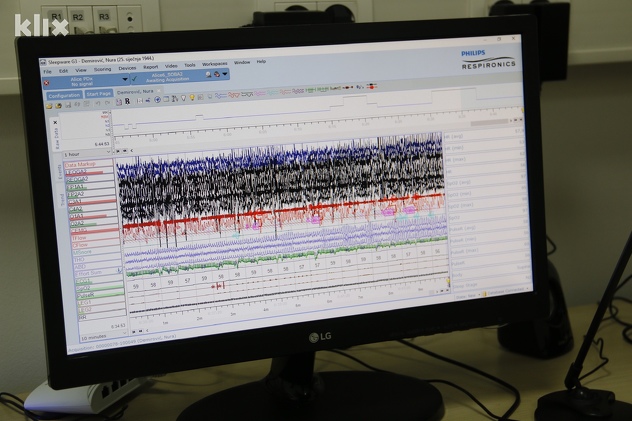The image size is (632, 421).
Task: Expand the Alice6_SOBA2 device dropdown arrow
Action: [225, 74]
